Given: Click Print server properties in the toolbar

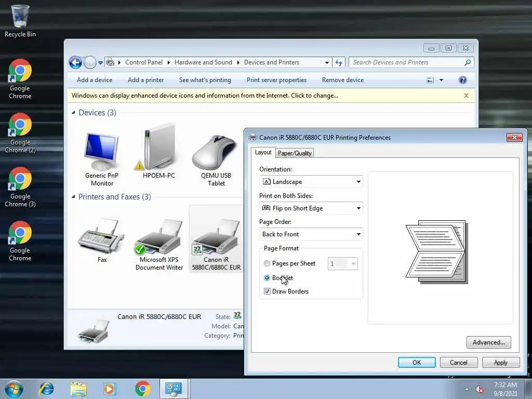Looking at the screenshot, I should (x=276, y=80).
